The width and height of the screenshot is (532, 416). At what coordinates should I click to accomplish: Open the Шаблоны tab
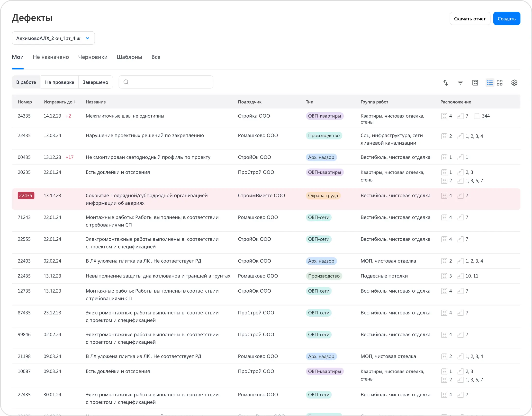[x=129, y=57]
